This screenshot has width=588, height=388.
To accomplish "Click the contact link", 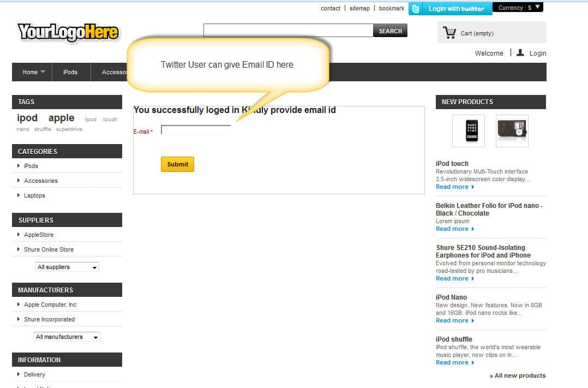I will [x=331, y=8].
